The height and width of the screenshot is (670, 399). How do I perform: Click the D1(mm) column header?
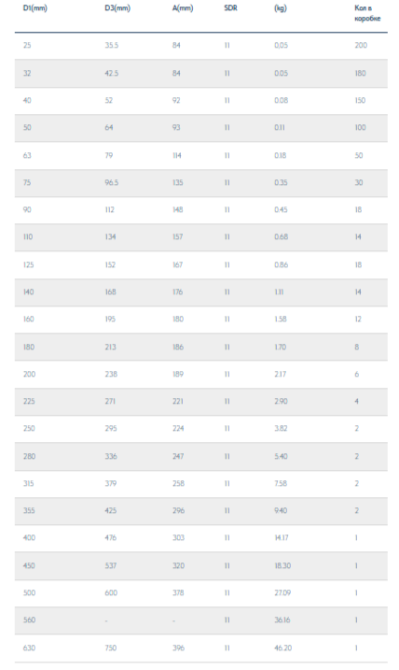point(35,8)
